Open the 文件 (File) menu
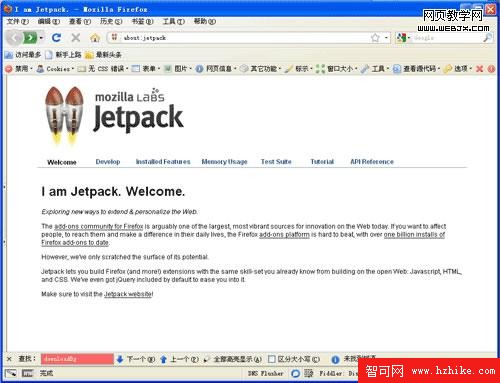The image size is (500, 383). tap(18, 21)
